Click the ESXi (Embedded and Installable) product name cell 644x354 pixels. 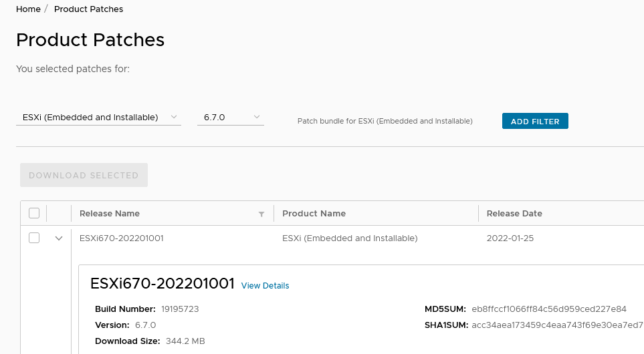[x=350, y=238]
